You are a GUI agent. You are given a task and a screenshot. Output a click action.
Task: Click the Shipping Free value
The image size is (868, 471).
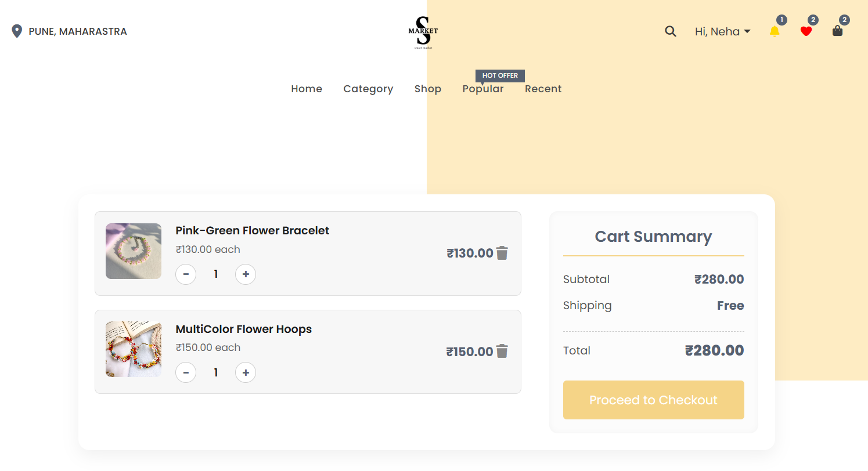tap(730, 306)
